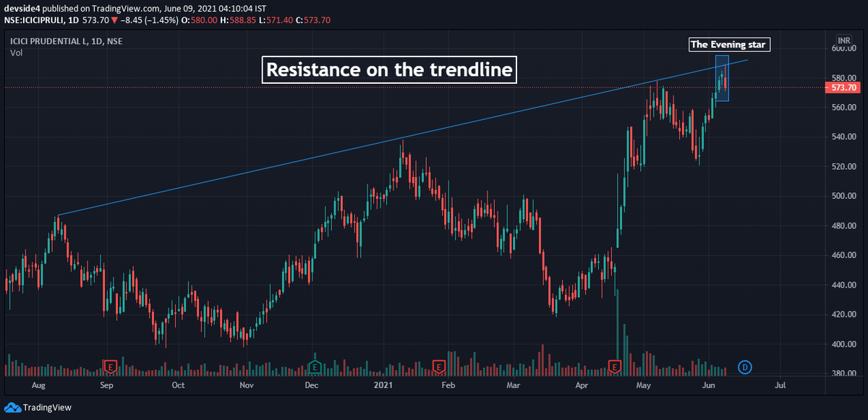Click the 'devside4' author name in header
Viewport: 868px width, 420px height.
tap(22, 9)
